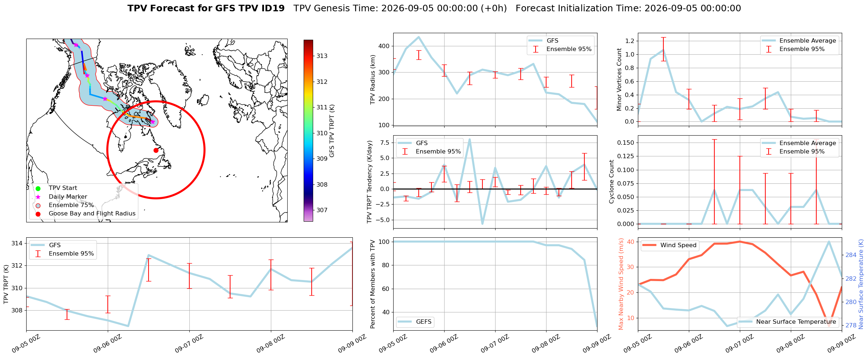Viewport: 868px width, 358px height.
Task: Click the 'TPV TRPT (K)' axis label of bottom-left plot
Action: click(6, 284)
